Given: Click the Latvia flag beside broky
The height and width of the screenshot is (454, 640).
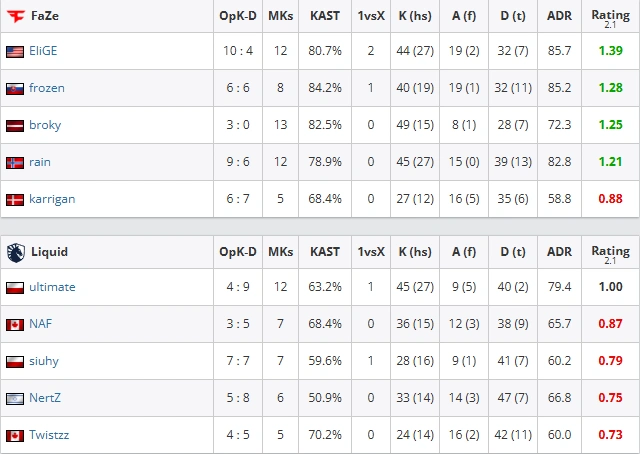Looking at the screenshot, I should click(15, 126).
